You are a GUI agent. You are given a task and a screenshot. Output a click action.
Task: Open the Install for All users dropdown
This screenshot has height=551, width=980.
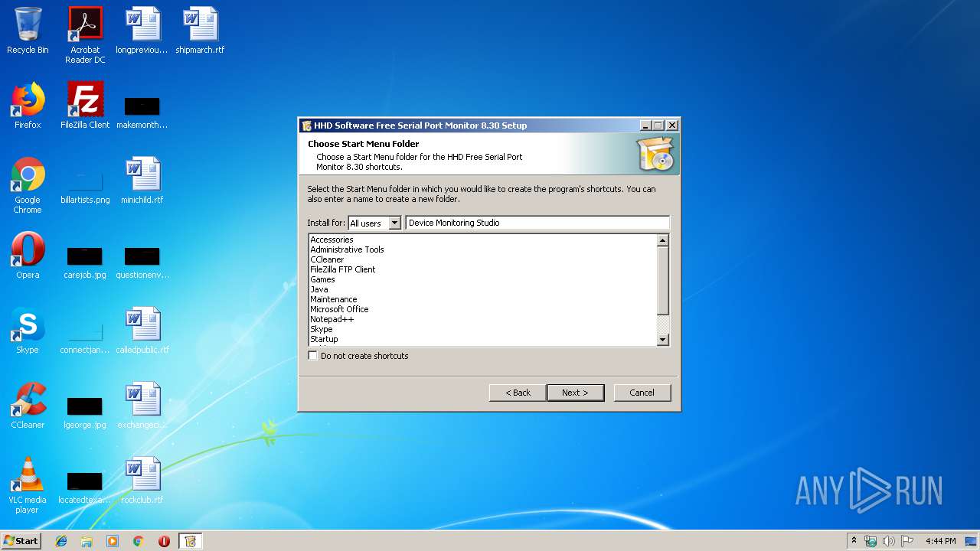[374, 223]
